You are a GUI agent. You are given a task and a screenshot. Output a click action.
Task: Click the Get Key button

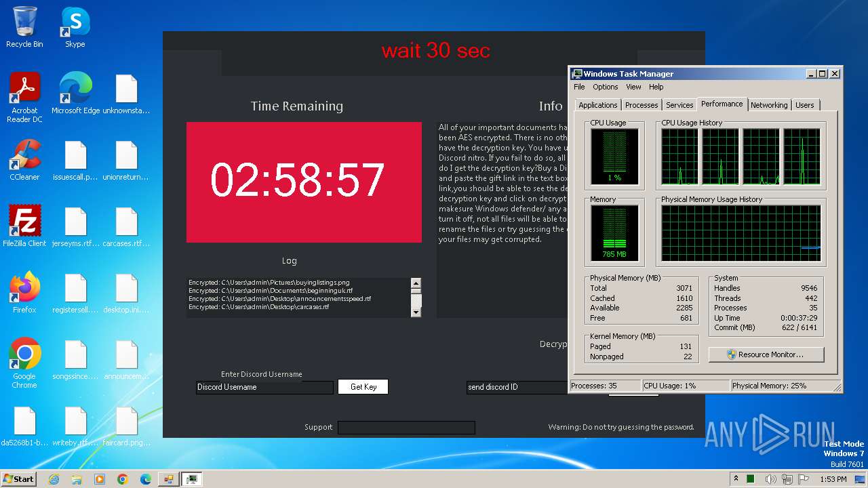click(x=363, y=387)
